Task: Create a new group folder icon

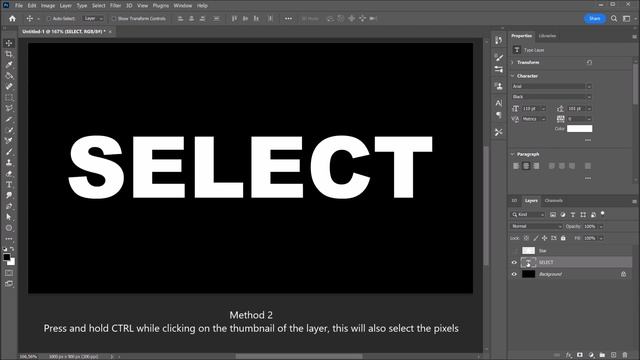Action: [x=602, y=355]
